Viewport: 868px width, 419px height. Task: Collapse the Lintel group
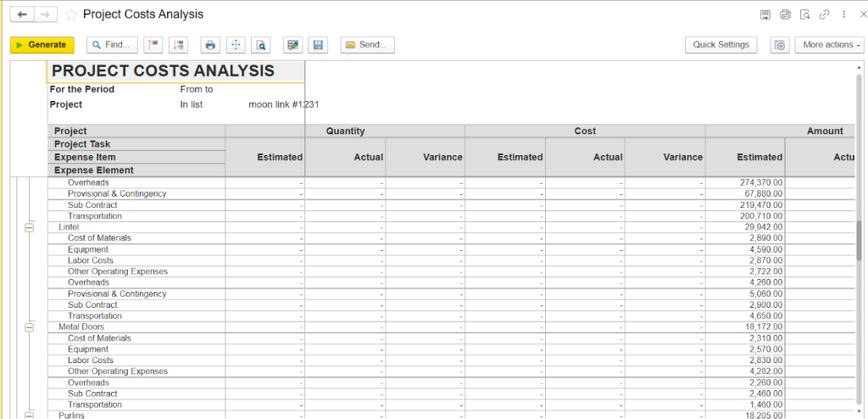pyautogui.click(x=30, y=227)
